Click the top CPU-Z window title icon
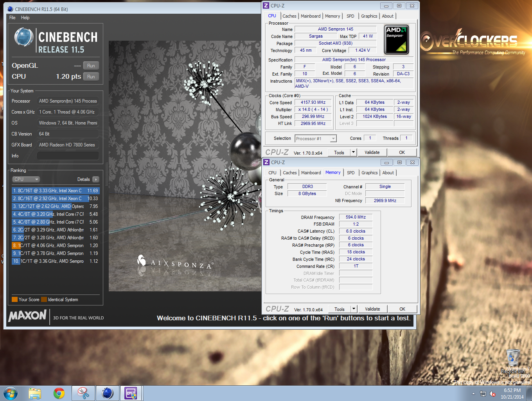532x401 pixels. (x=266, y=5)
